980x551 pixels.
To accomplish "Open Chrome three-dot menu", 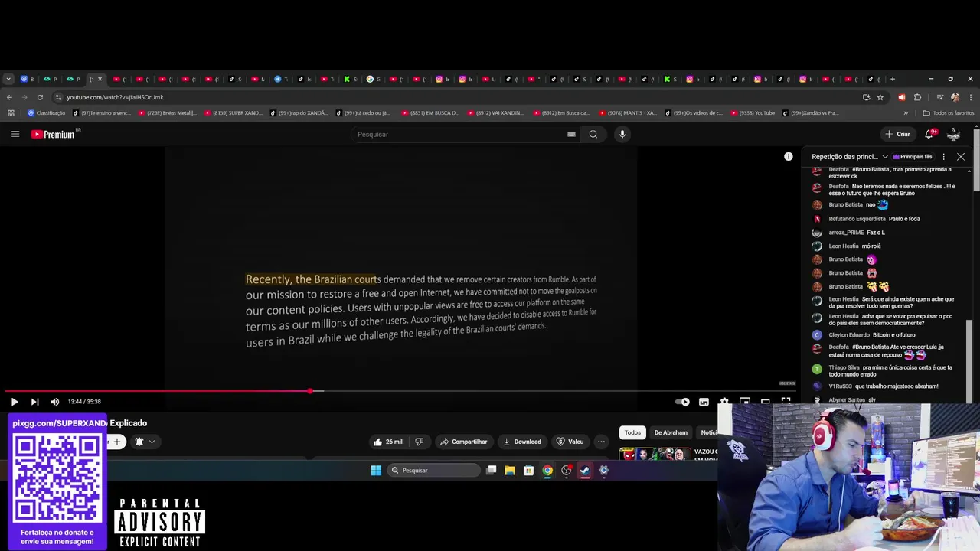I will coord(971,97).
